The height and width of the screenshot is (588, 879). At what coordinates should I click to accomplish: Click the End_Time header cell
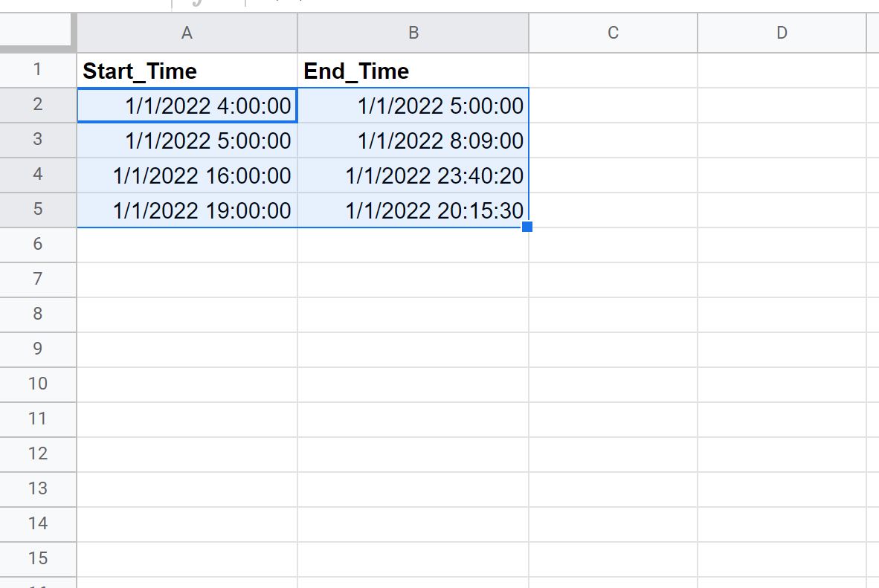tap(413, 71)
